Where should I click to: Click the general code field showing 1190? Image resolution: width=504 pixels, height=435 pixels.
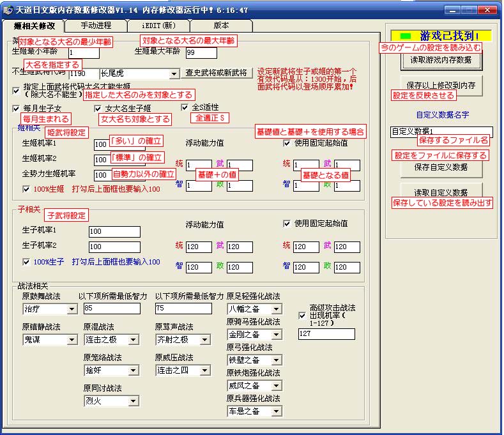click(x=84, y=74)
